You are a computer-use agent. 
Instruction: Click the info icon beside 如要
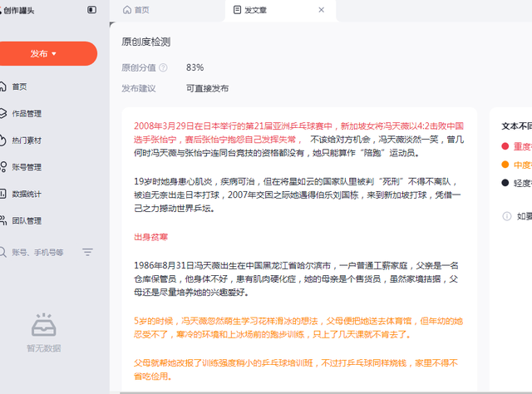(x=506, y=216)
